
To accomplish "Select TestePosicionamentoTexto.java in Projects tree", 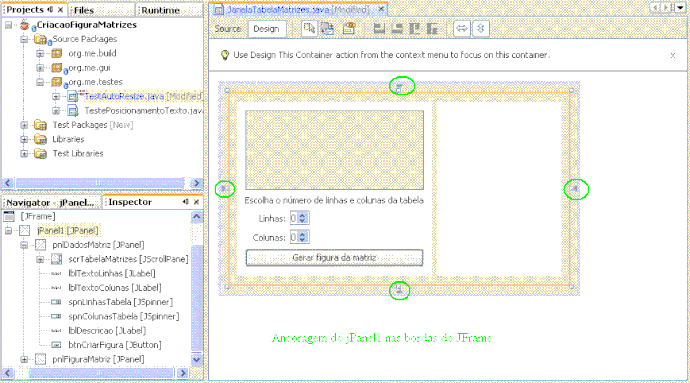I will tap(143, 110).
